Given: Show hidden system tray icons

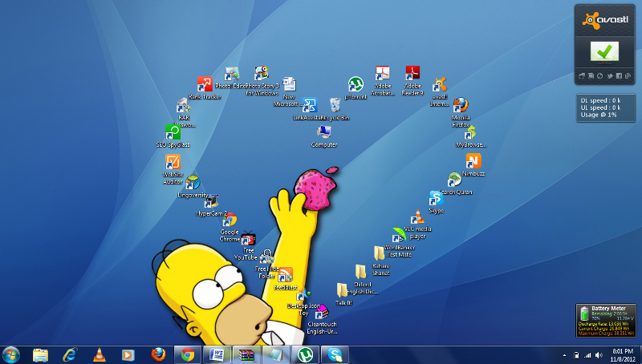Looking at the screenshot, I should click(565, 355).
